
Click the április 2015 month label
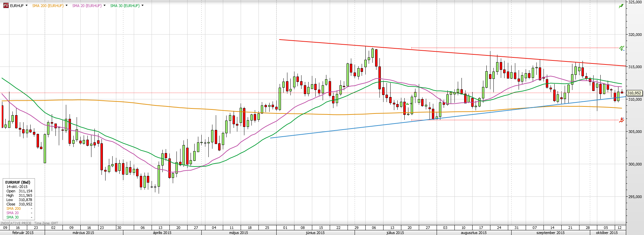[162, 233]
